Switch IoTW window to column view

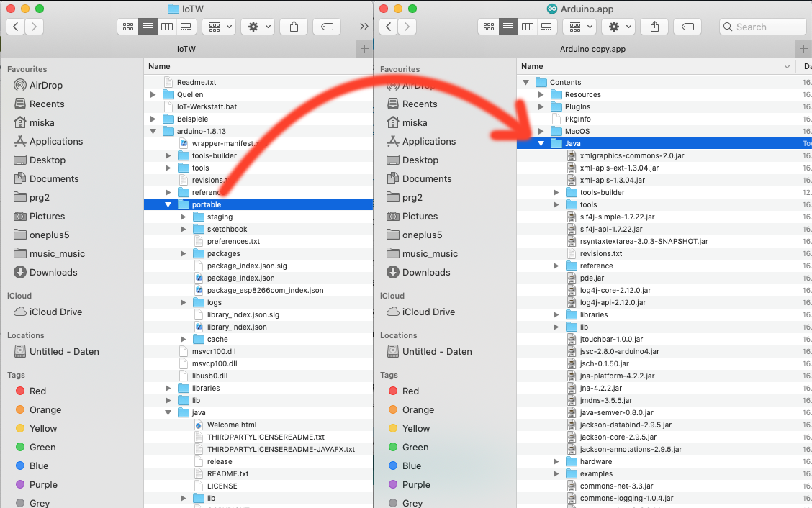click(x=167, y=27)
